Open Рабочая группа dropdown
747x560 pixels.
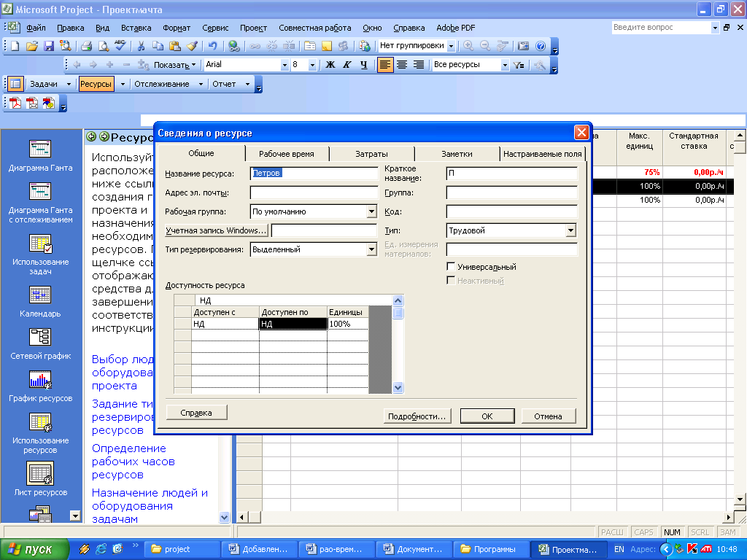[x=371, y=211]
